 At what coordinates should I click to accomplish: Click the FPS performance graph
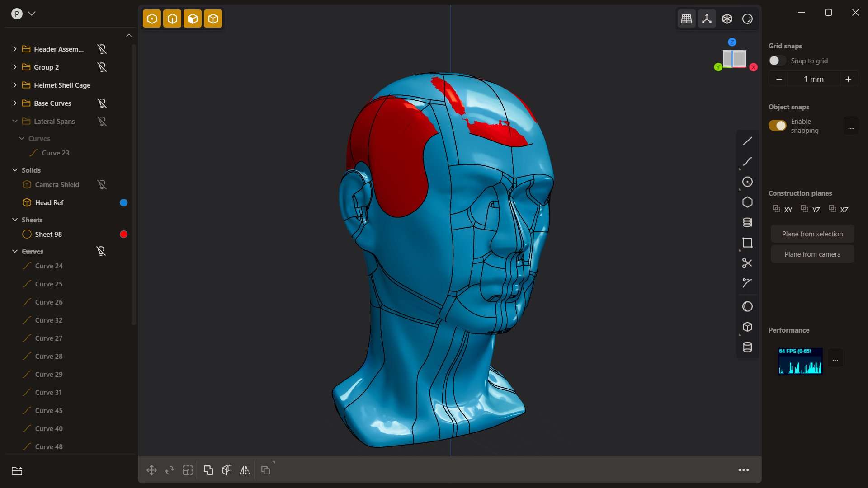800,361
